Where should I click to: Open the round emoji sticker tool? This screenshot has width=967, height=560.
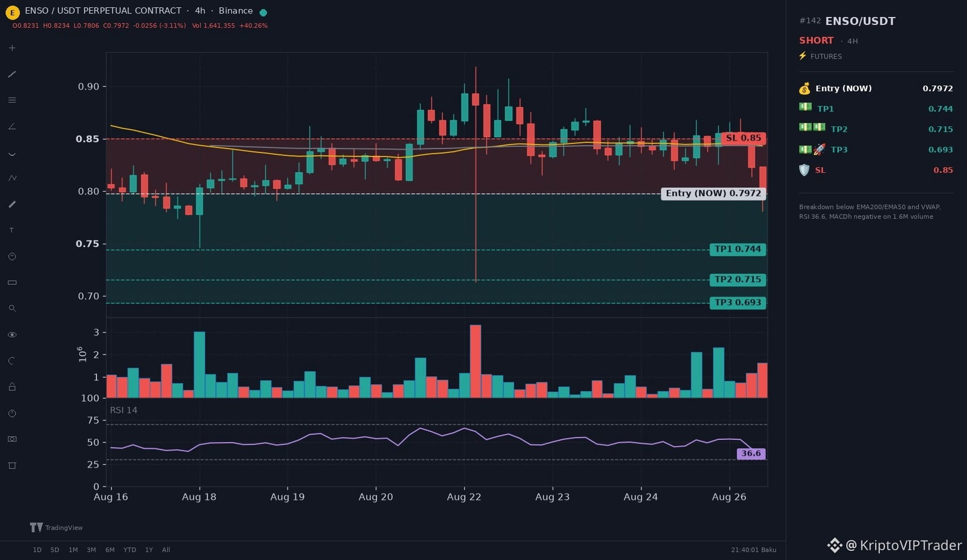12,257
